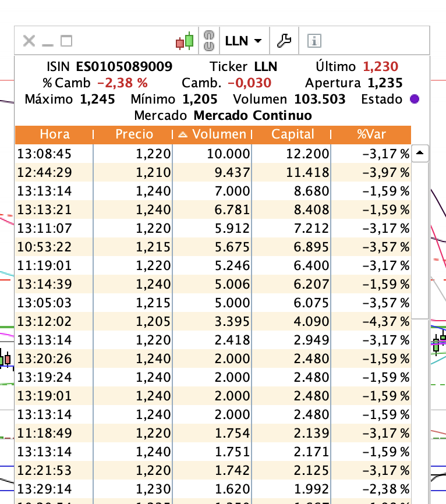
Task: Click the Camb. value -0,030
Action: [x=250, y=83]
